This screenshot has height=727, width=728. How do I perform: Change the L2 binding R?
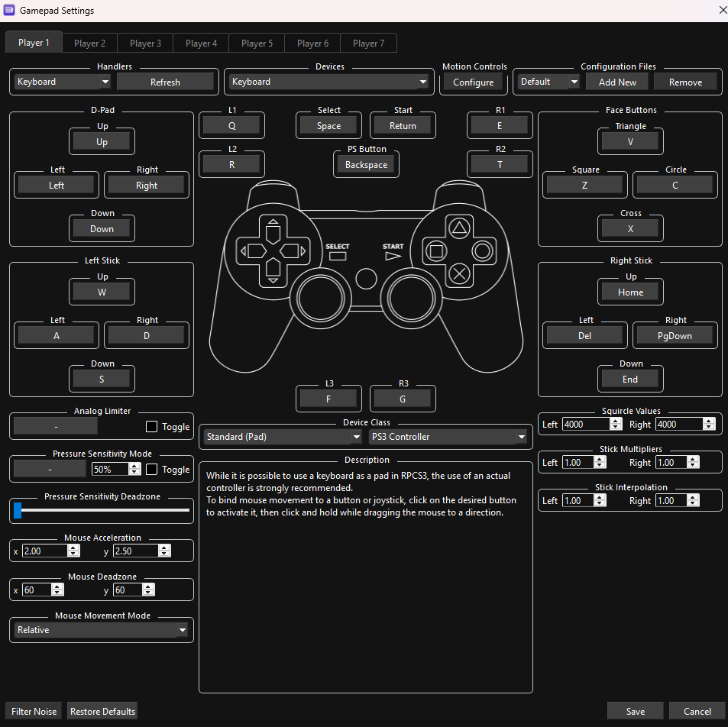coord(231,164)
